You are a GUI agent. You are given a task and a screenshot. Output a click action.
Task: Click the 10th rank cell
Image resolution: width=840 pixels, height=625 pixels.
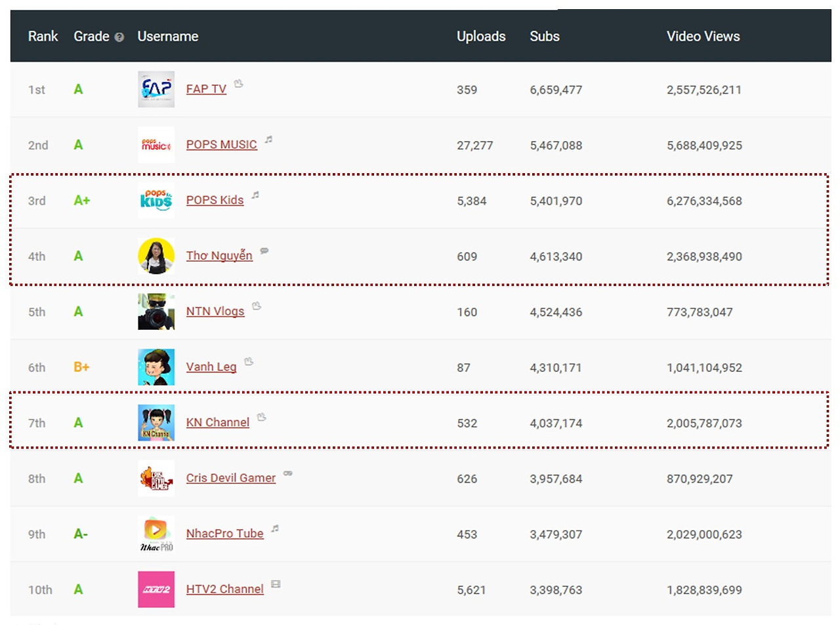(x=40, y=590)
